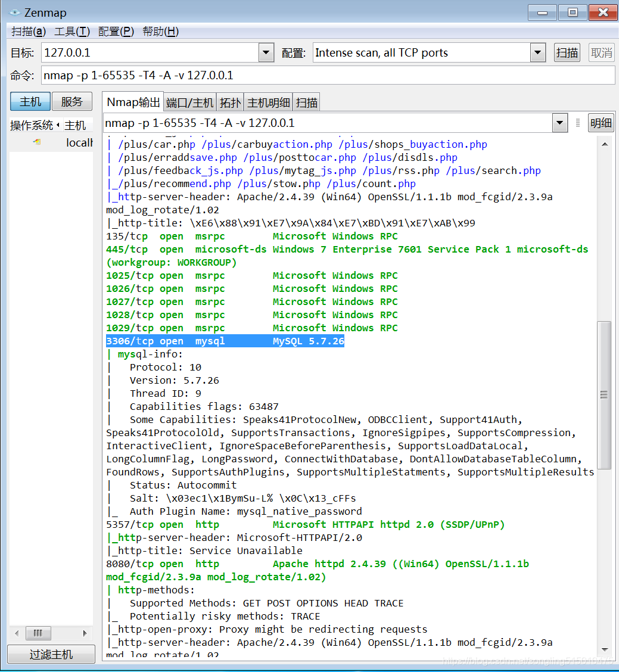619x672 pixels.
Task: Switch to the 拓扑 topology tab
Action: 230,103
